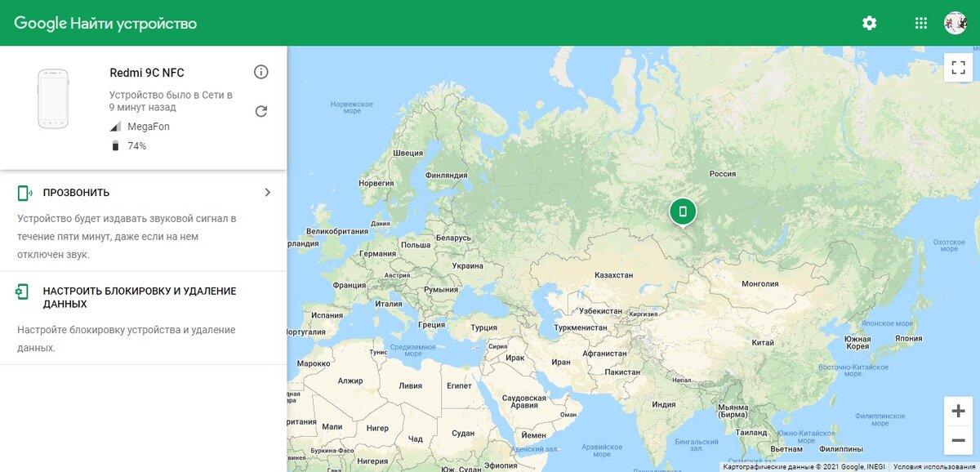Zoom in on the map
Screen dimensions: 980x472
[958, 411]
